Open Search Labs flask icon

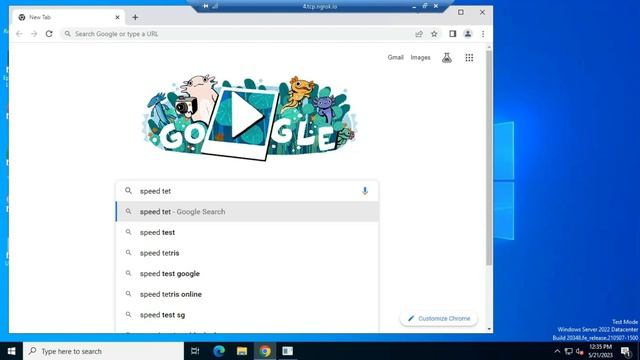[x=447, y=58]
